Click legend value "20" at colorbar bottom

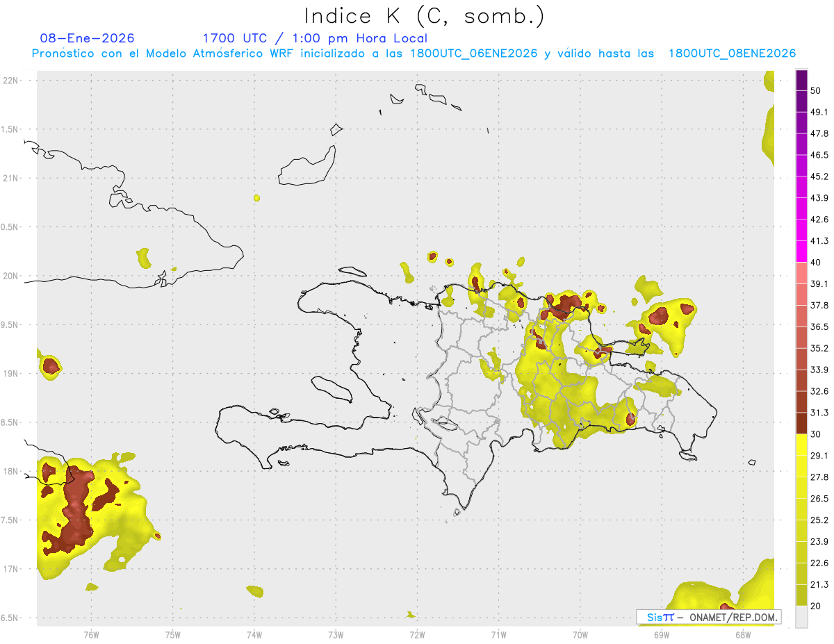click(815, 606)
